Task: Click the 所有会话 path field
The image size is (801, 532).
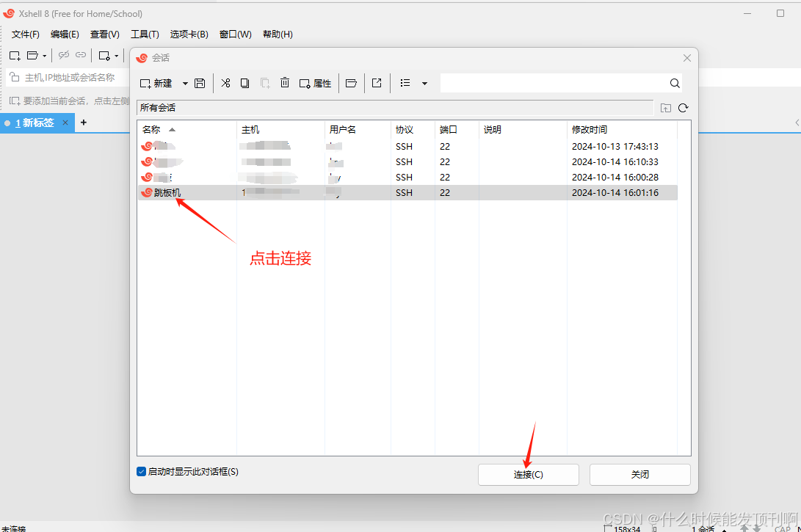Action: point(395,108)
